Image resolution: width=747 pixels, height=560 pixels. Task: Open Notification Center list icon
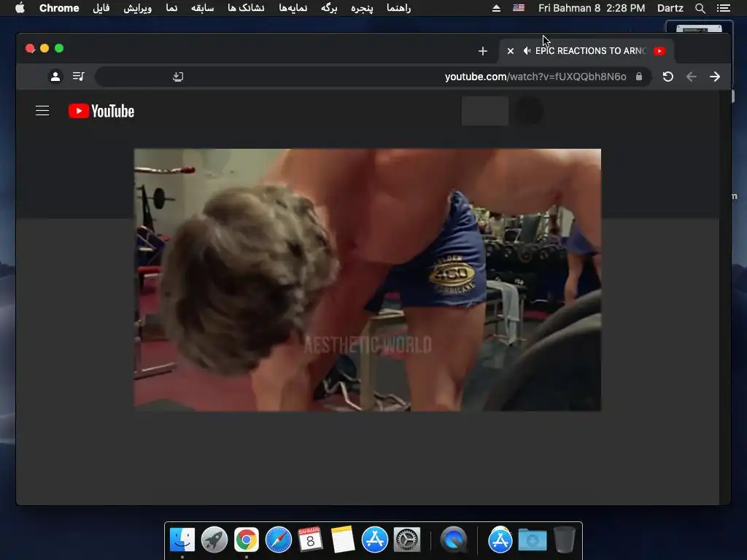coord(723,8)
